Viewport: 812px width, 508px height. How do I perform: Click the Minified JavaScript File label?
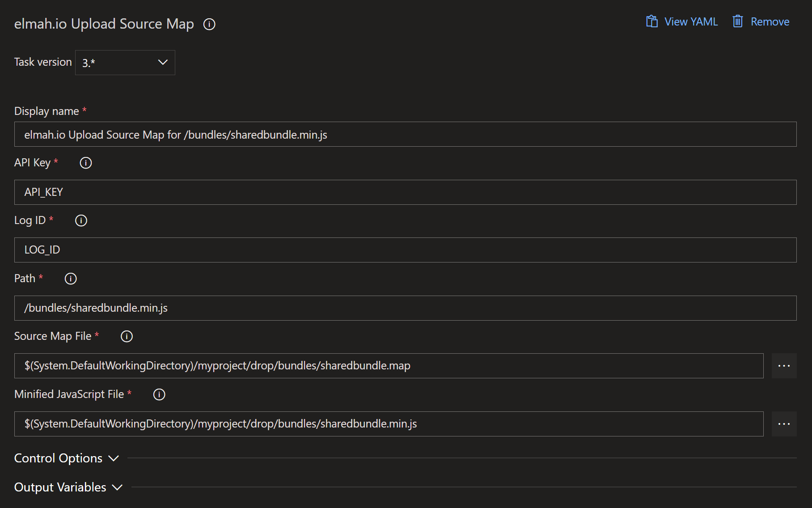point(69,394)
